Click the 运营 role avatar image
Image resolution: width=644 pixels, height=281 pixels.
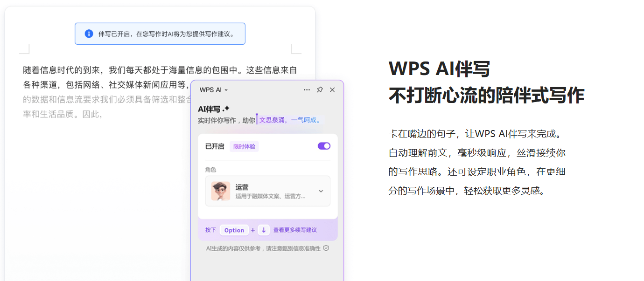pyautogui.click(x=220, y=191)
